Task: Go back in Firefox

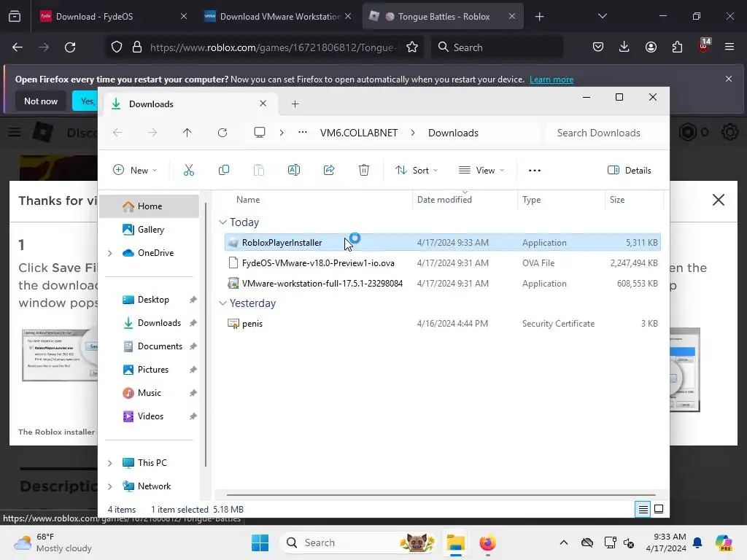Action: pyautogui.click(x=18, y=47)
